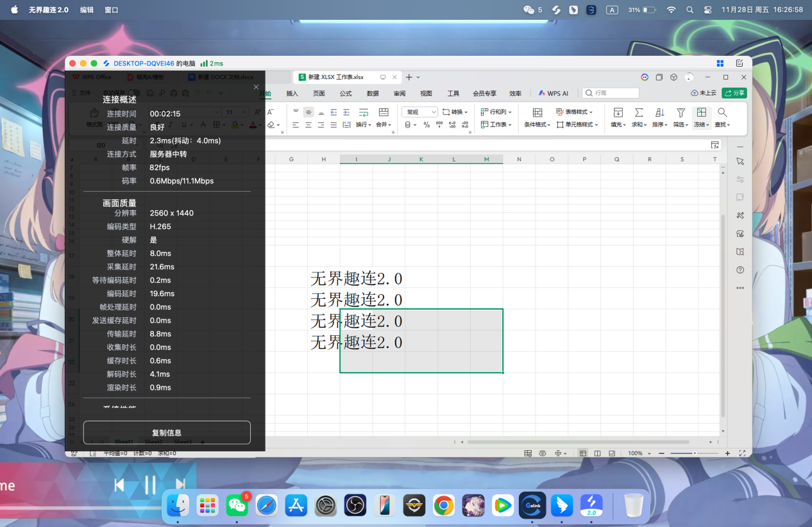Open the Filter (筛选) tool
The height and width of the screenshot is (527, 812).
[680, 112]
